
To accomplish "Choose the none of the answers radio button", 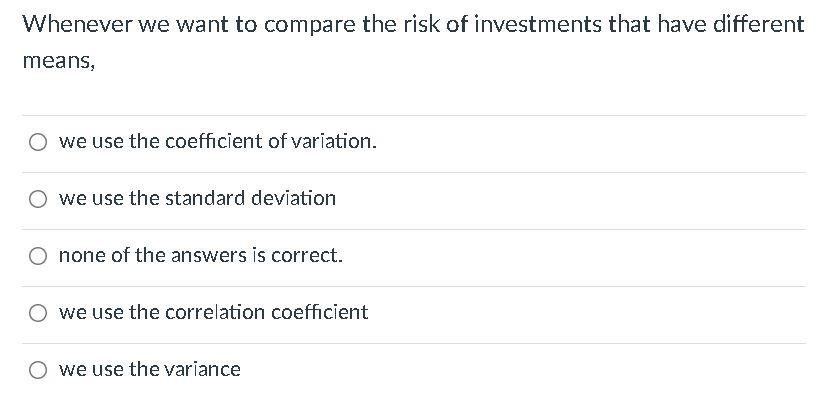I will click(37, 256).
